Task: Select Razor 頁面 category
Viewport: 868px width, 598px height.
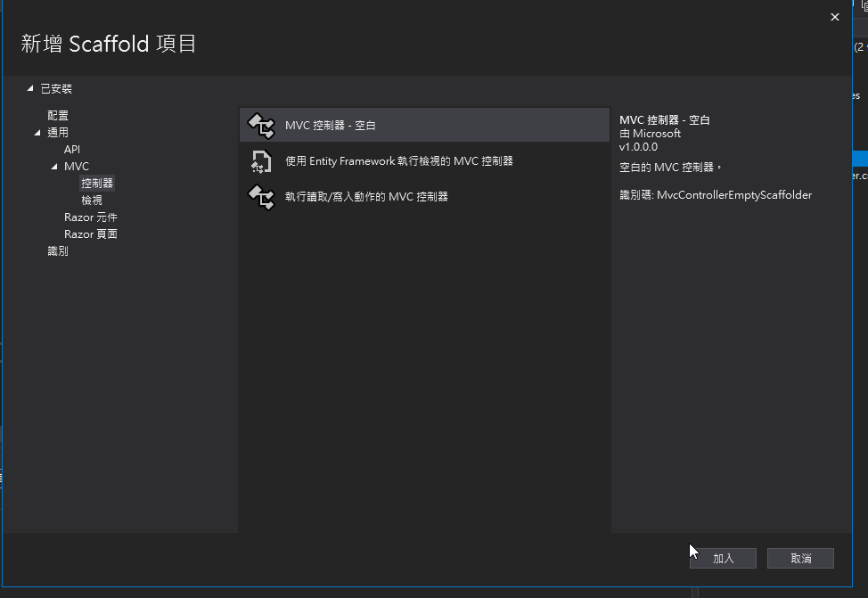Action: (x=91, y=234)
